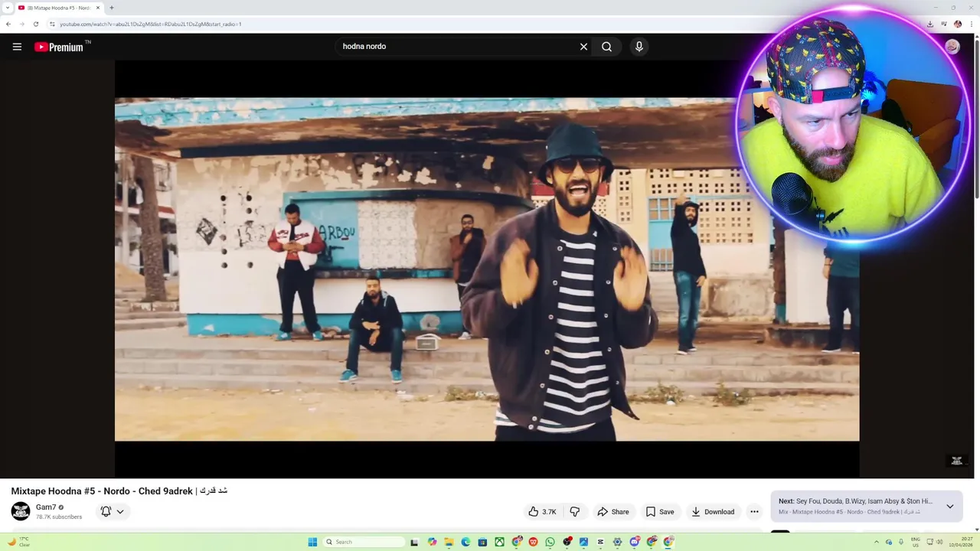The height and width of the screenshot is (551, 980).
Task: Switch ENG US input language
Action: point(916,542)
